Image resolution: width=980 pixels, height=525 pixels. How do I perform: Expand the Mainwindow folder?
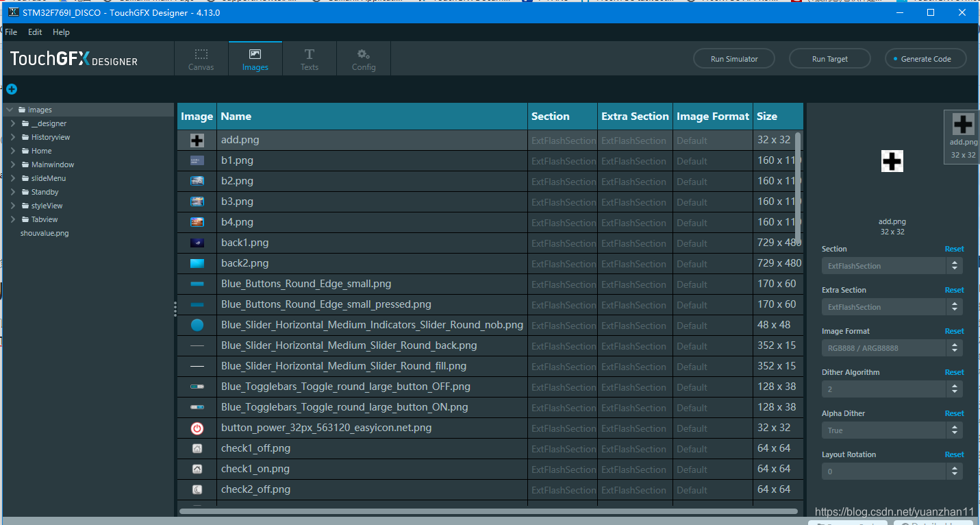click(x=13, y=164)
